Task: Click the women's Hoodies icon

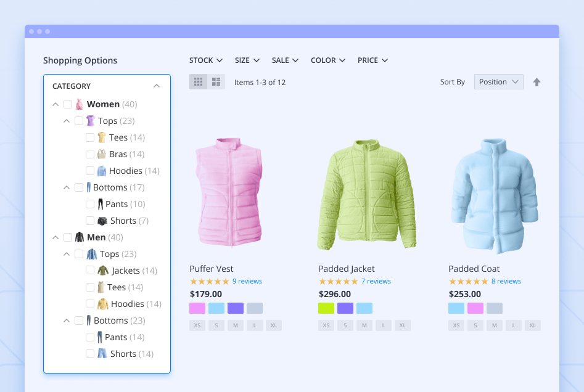Action: pyautogui.click(x=102, y=171)
